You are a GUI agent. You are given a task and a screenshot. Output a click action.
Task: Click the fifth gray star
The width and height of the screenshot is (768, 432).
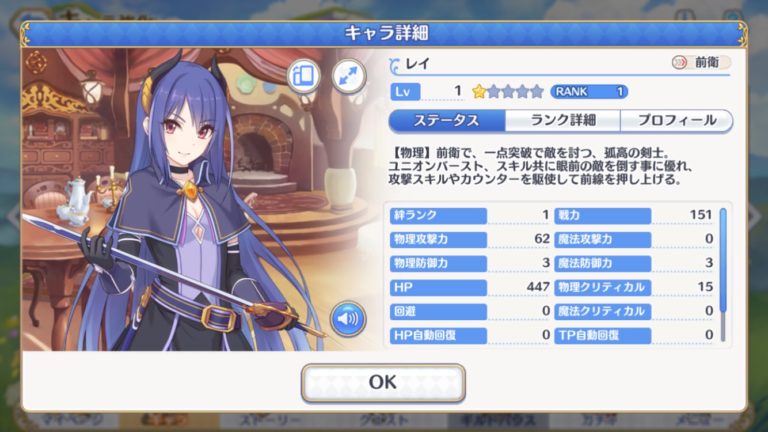(x=537, y=92)
